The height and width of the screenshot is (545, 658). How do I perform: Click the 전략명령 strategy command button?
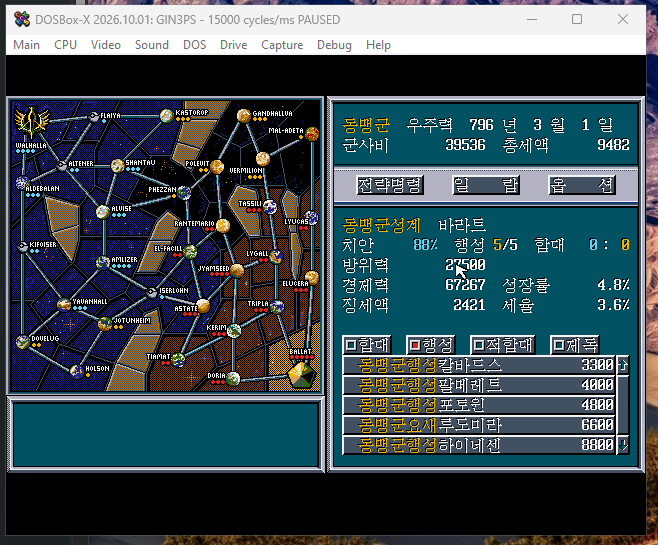390,185
